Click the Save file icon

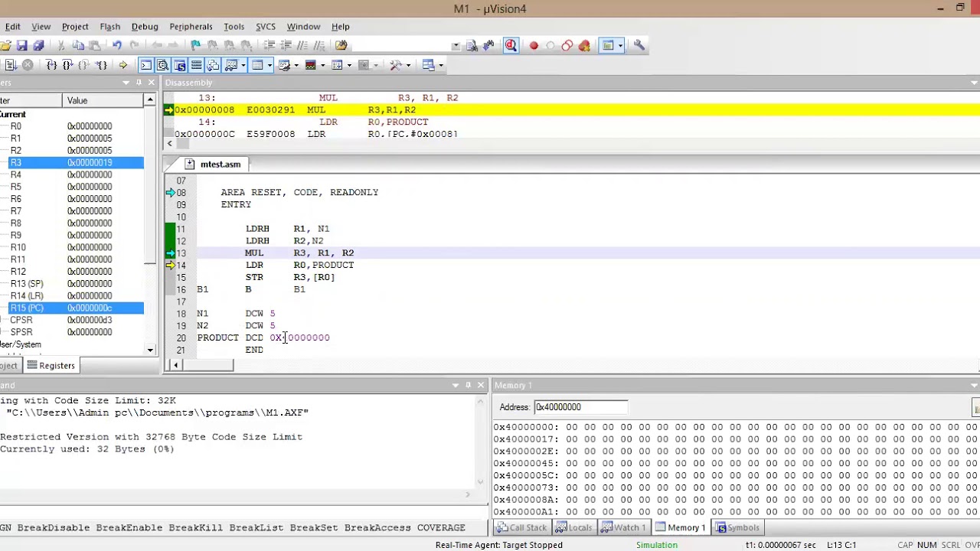[x=22, y=46]
